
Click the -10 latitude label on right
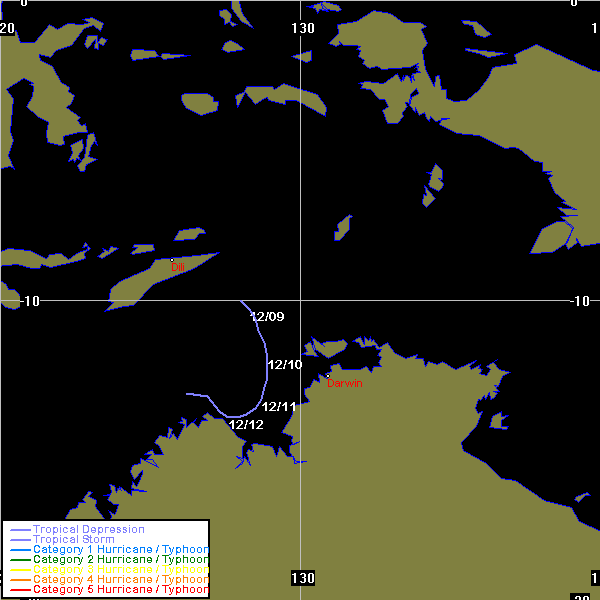(582, 301)
